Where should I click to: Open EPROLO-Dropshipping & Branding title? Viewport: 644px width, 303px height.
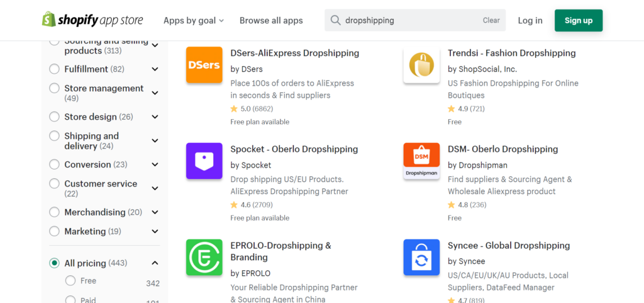(x=280, y=251)
